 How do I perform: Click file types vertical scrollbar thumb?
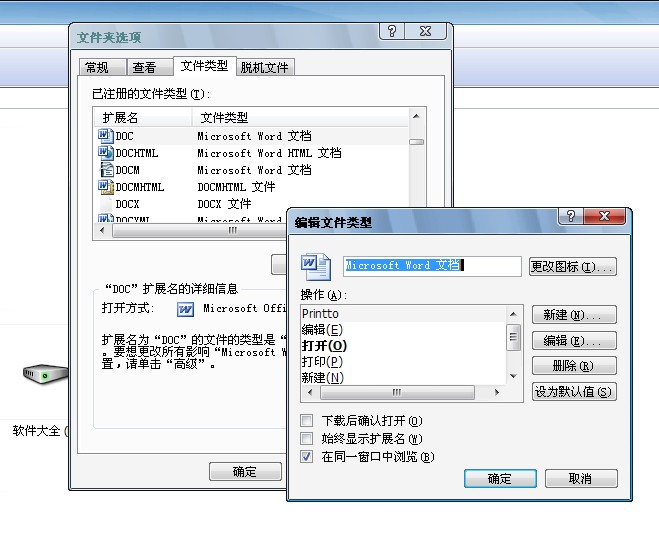coord(416,142)
